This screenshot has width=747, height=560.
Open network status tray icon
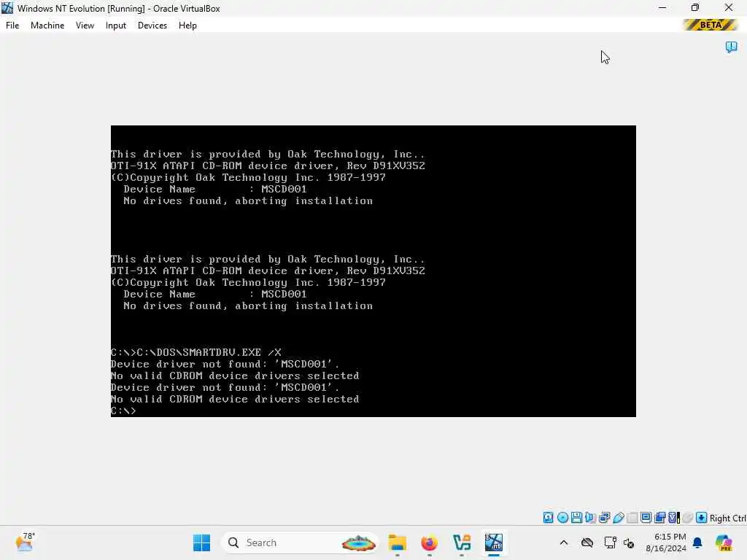[610, 542]
